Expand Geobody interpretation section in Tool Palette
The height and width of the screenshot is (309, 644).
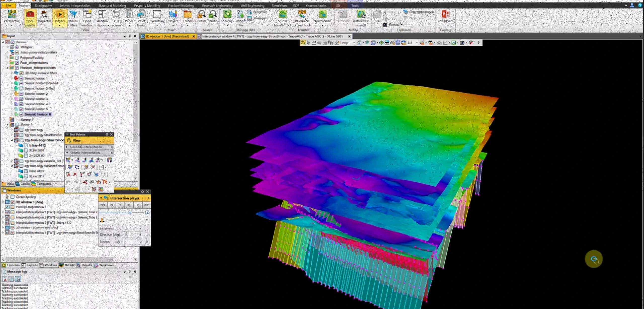pyautogui.click(x=67, y=147)
